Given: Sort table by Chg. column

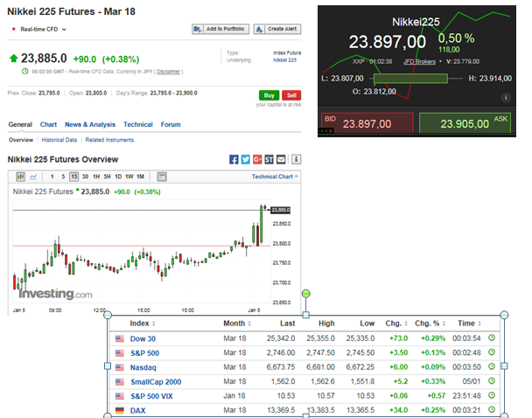Looking at the screenshot, I should pyautogui.click(x=396, y=324).
